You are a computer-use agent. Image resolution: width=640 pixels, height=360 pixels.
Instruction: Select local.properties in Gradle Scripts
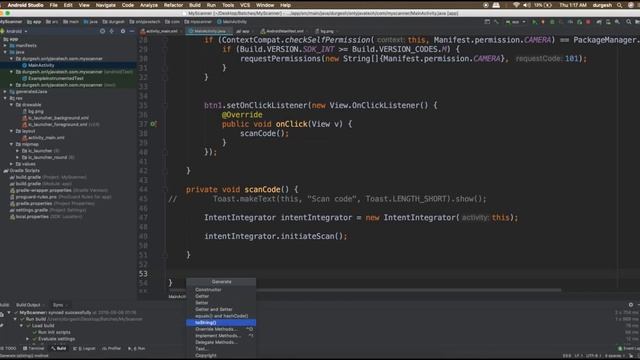[x=32, y=216]
